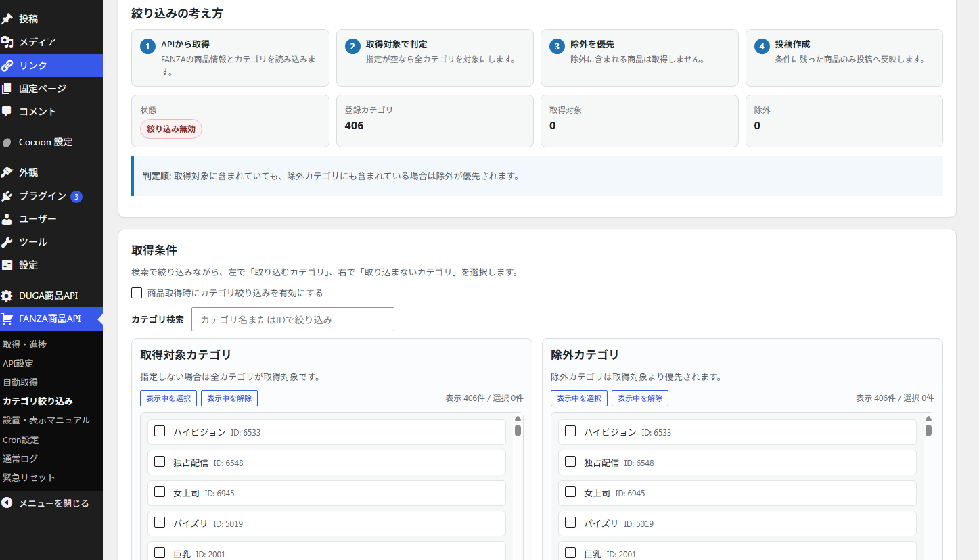Click the paintbrush icon beside 外観
The image size is (979, 560).
pos(7,172)
